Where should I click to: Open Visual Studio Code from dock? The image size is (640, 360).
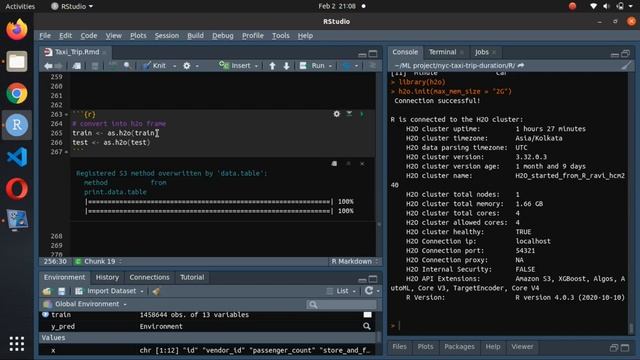(x=17, y=157)
